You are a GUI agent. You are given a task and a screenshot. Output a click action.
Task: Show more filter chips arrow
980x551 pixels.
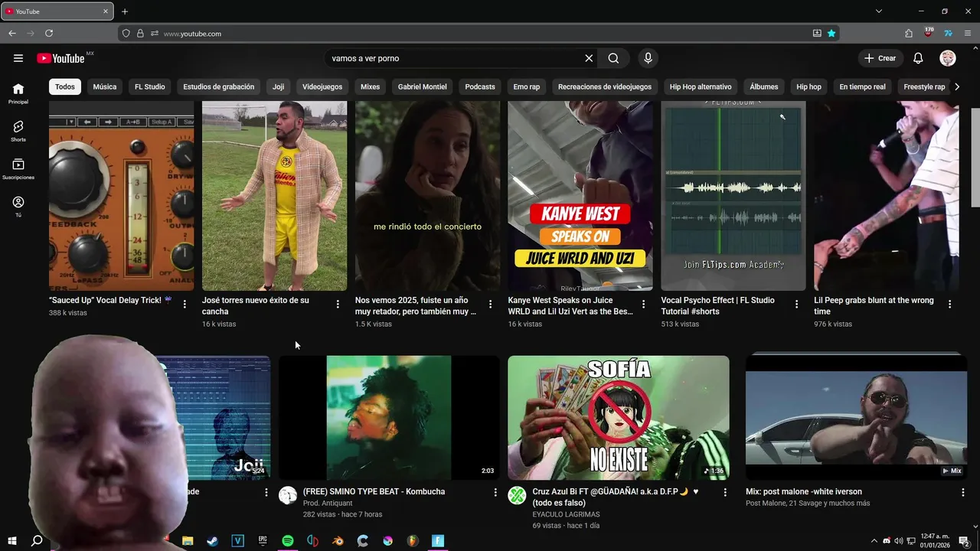click(957, 87)
